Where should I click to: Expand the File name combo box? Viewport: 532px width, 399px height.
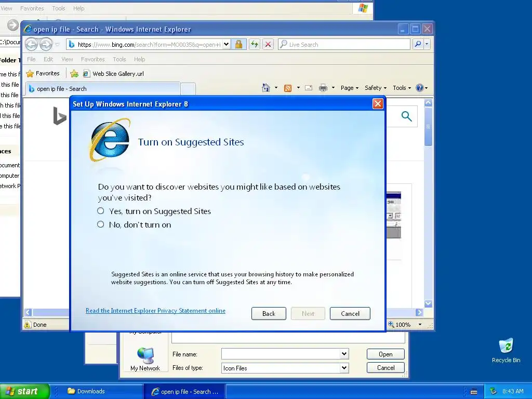tap(344, 354)
